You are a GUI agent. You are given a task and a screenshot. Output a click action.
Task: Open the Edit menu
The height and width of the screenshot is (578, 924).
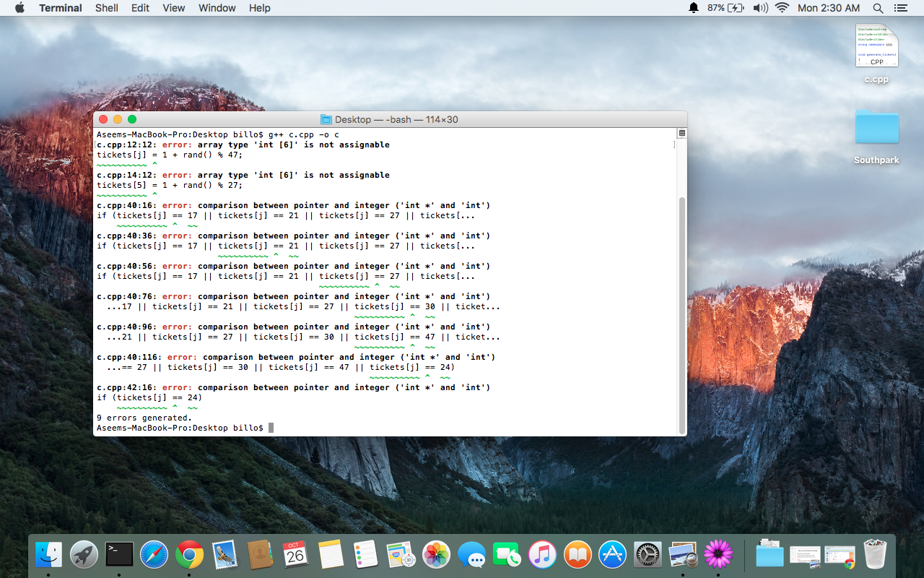pos(140,8)
